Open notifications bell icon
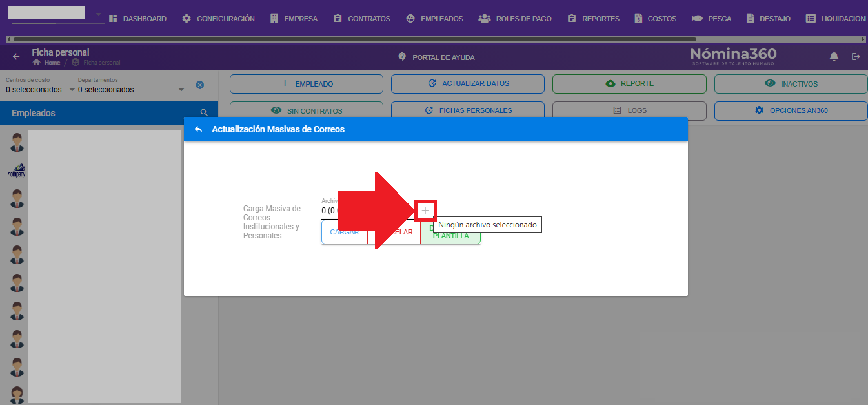This screenshot has height=405, width=868. click(834, 57)
